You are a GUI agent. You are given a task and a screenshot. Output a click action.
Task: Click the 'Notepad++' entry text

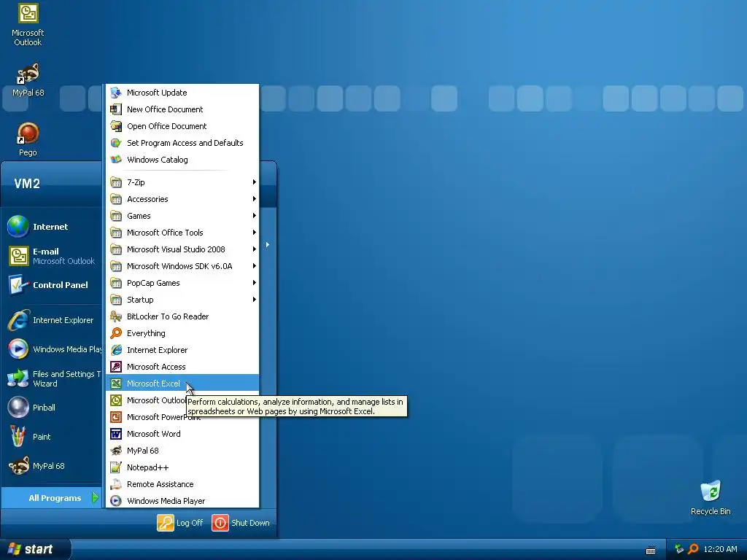(147, 467)
